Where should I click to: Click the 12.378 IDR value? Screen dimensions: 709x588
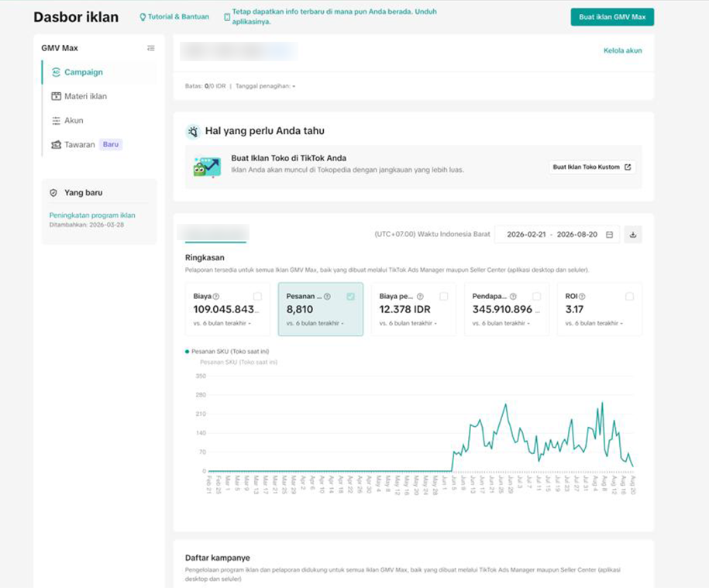404,310
